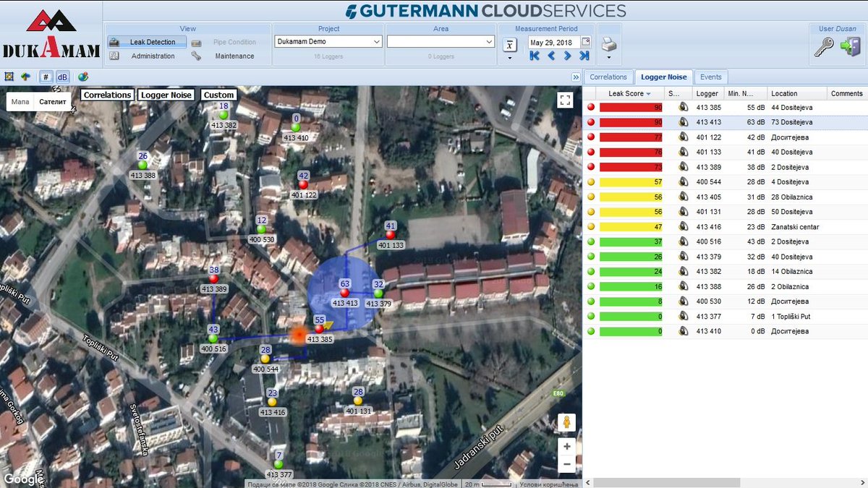Expand arrow below the average button
This screenshot has width=868, height=488.
tap(510, 58)
